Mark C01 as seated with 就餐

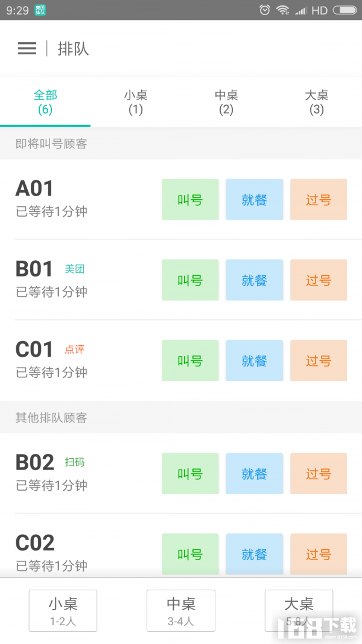255,360
